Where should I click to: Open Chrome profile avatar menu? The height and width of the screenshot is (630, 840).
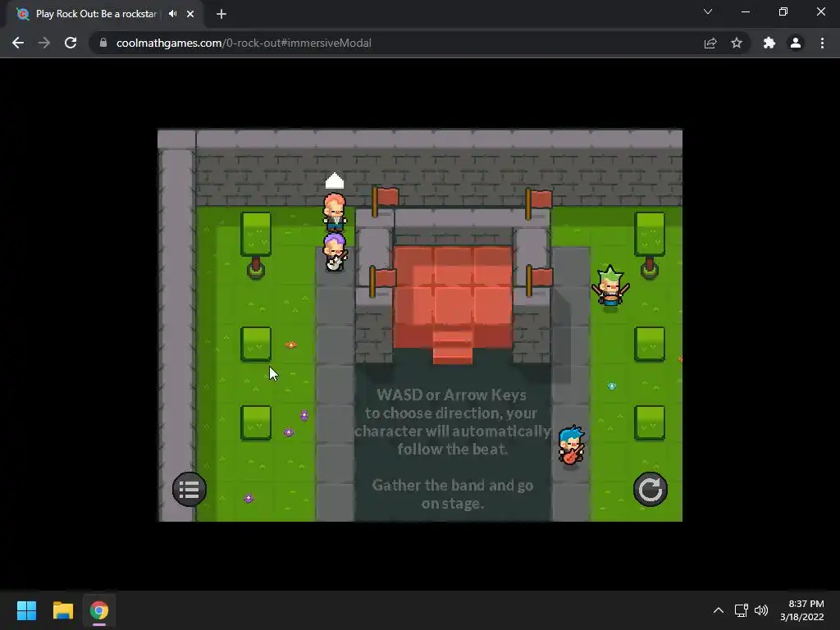796,43
